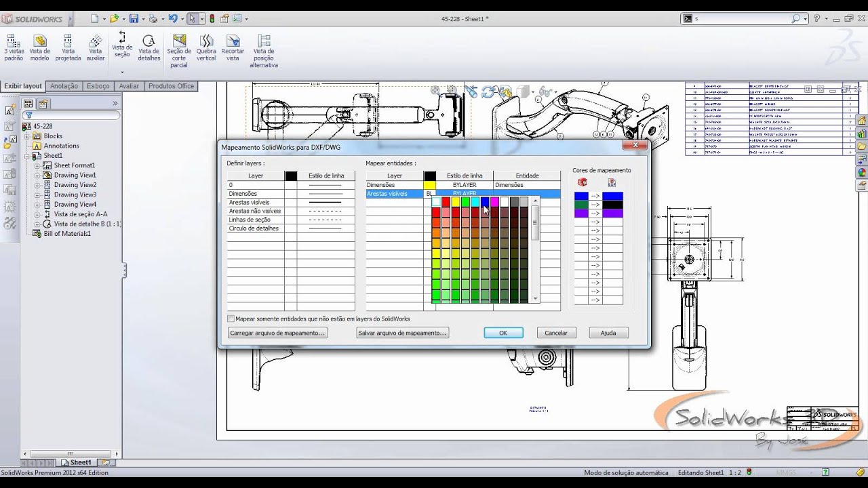Choose Vista projetada tool
The width and height of the screenshot is (868, 488).
tap(68, 47)
